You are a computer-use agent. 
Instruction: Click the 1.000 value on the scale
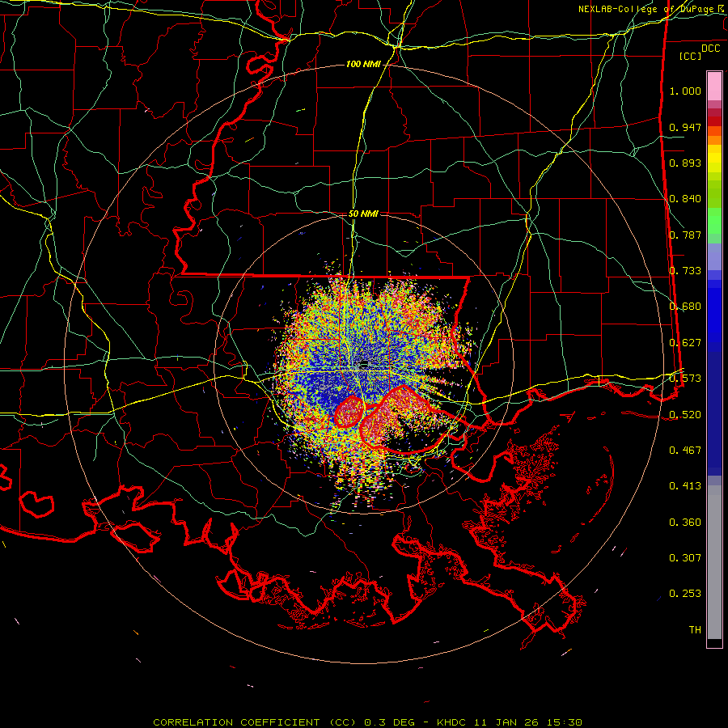(x=685, y=91)
